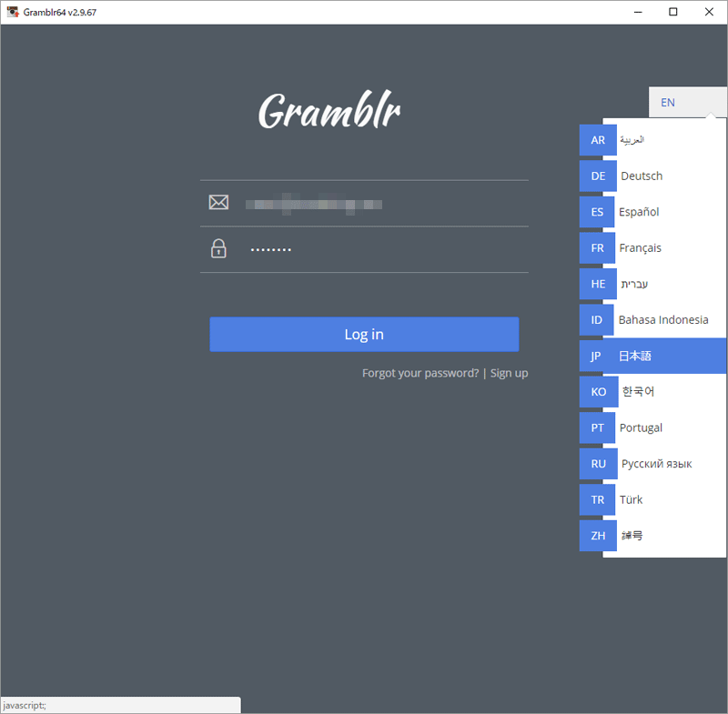The image size is (728, 714).
Task: Click the Gramblr logo
Action: (329, 110)
